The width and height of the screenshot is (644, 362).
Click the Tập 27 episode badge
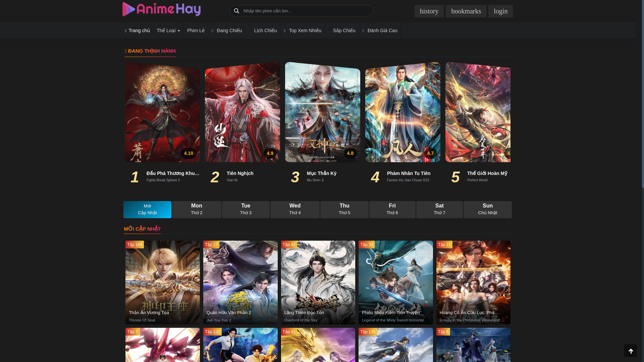click(x=211, y=245)
